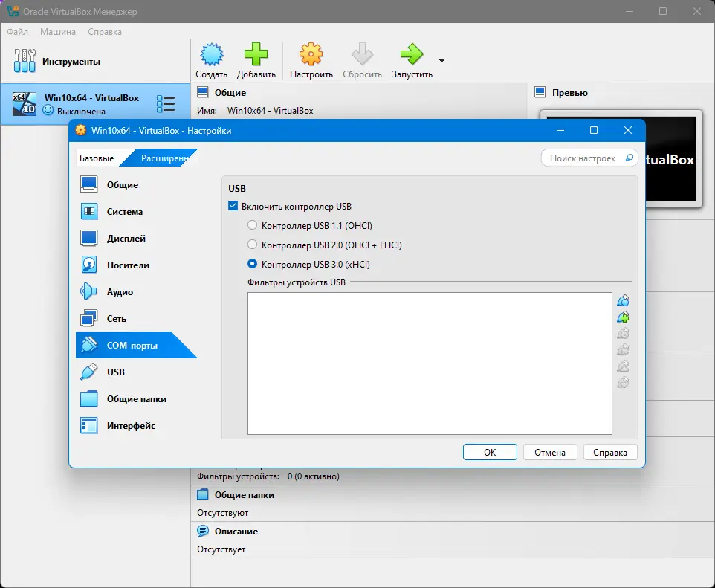Open the Сеть settings category
Screen dimensions: 715x588
pyautogui.click(x=136, y=318)
